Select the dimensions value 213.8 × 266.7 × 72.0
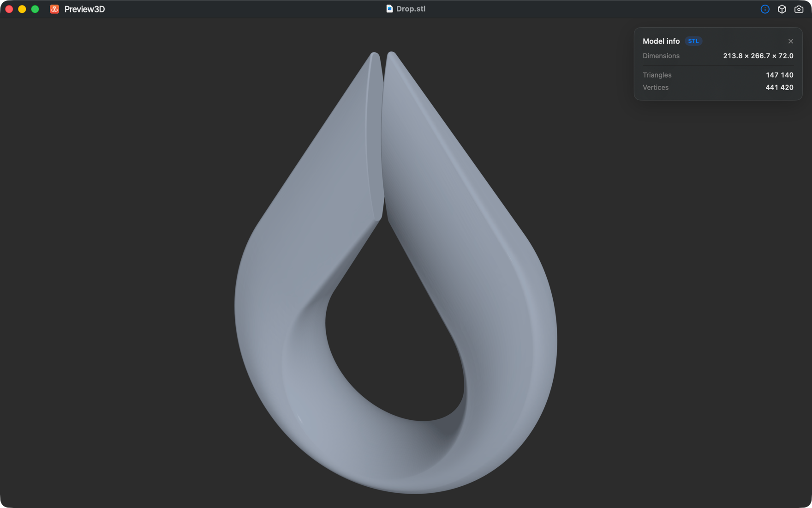The width and height of the screenshot is (812, 508). click(x=758, y=56)
